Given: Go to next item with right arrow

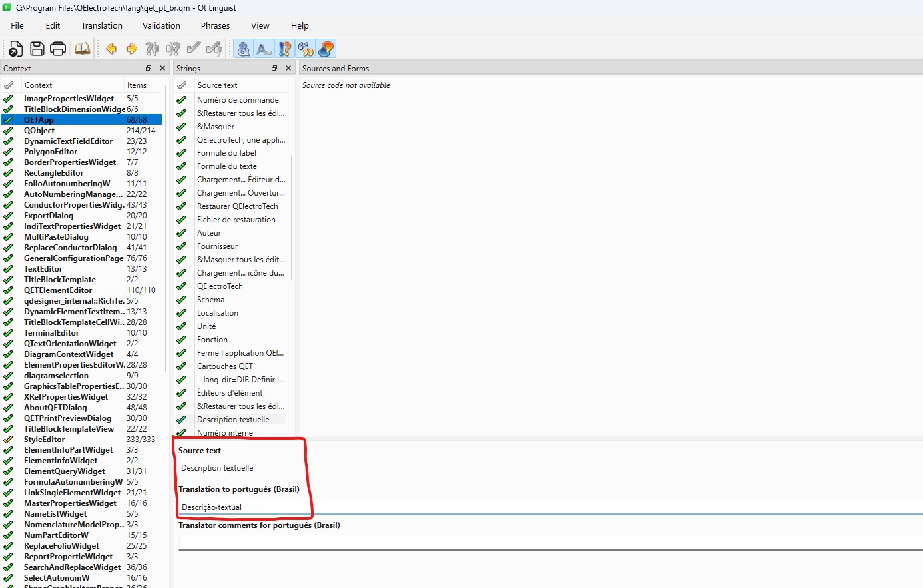Looking at the screenshot, I should pos(132,49).
